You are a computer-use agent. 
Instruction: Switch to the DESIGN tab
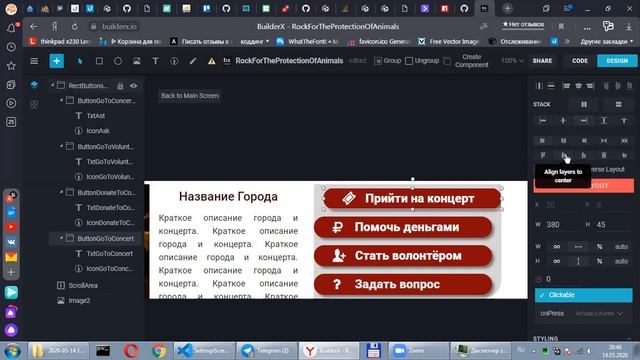pyautogui.click(x=617, y=61)
